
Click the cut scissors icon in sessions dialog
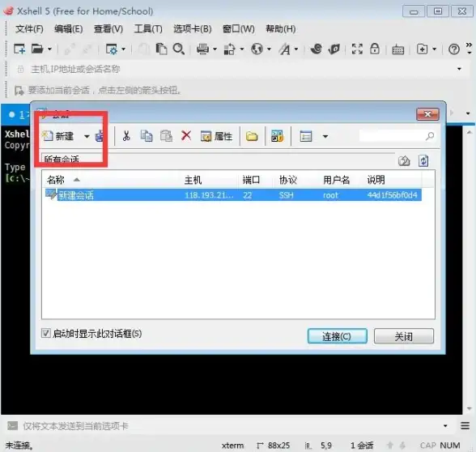click(x=126, y=136)
